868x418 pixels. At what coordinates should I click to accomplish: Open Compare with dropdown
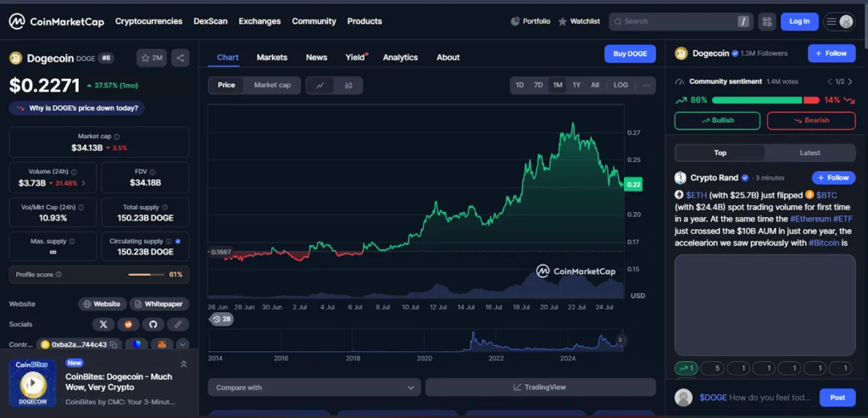click(x=314, y=387)
